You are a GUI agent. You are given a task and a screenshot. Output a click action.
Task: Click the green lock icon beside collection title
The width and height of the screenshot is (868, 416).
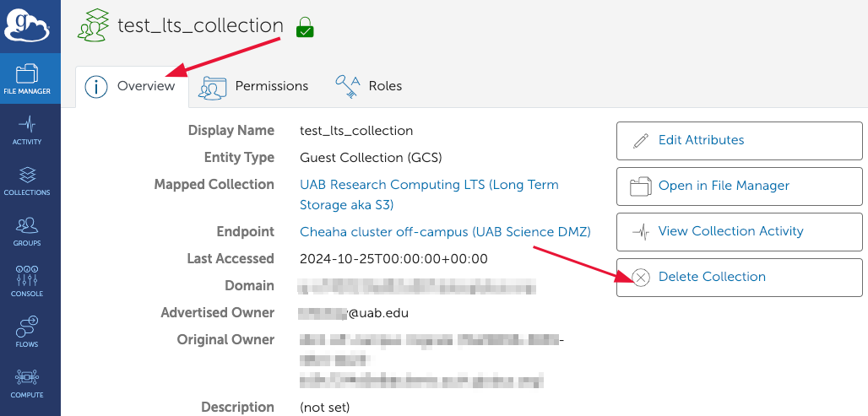click(x=305, y=28)
